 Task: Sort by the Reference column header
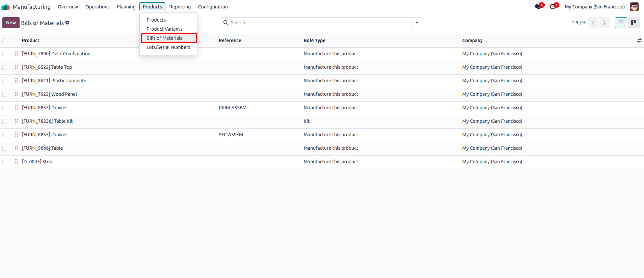230,40
